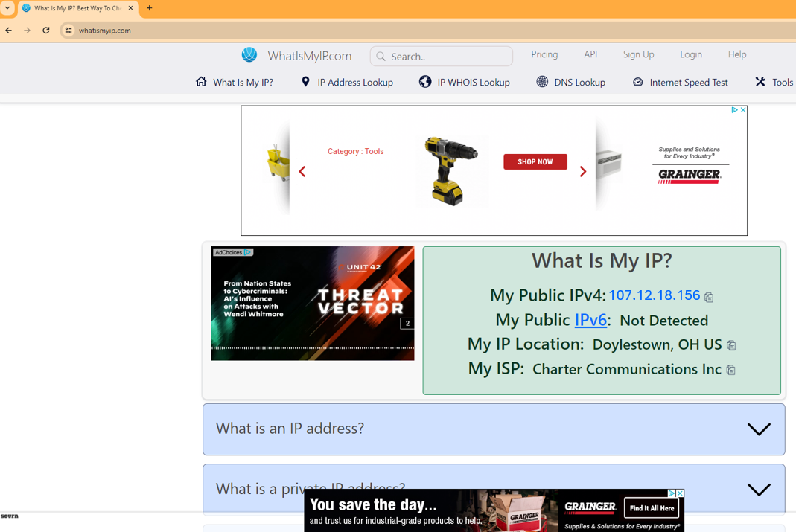Click the home icon beside What Is My IP?
The width and height of the screenshot is (796, 532).
point(201,82)
